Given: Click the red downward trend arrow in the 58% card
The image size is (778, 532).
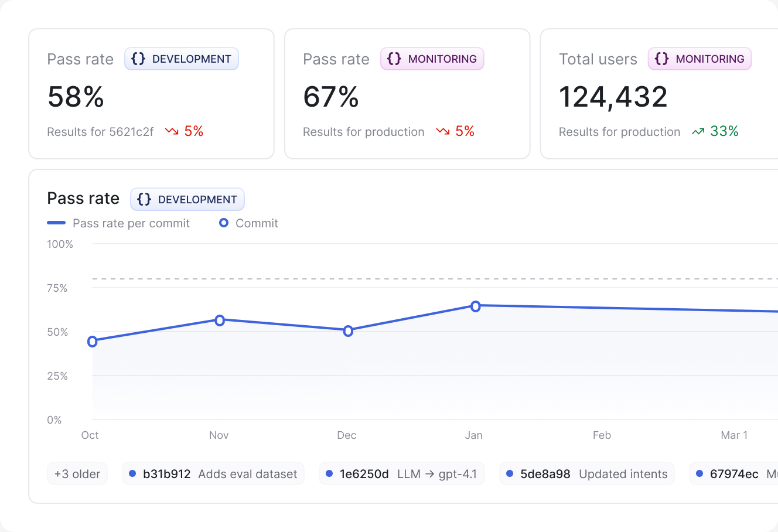Looking at the screenshot, I should coord(172,131).
